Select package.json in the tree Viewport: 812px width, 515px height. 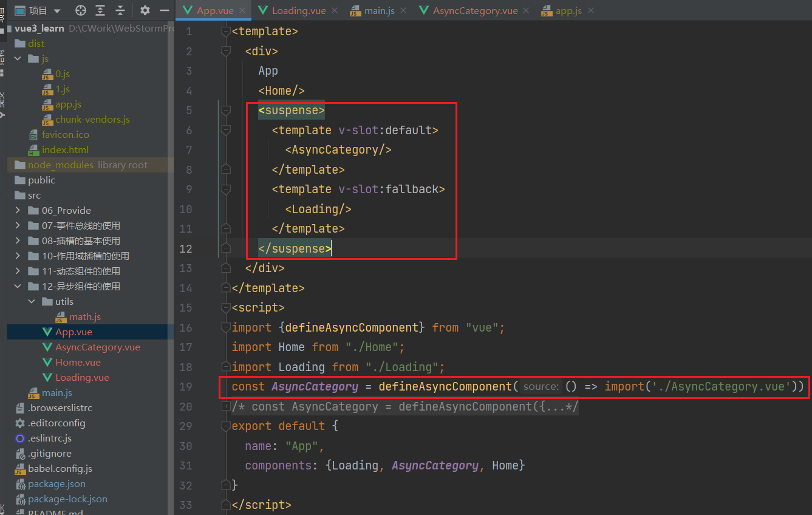(x=56, y=483)
